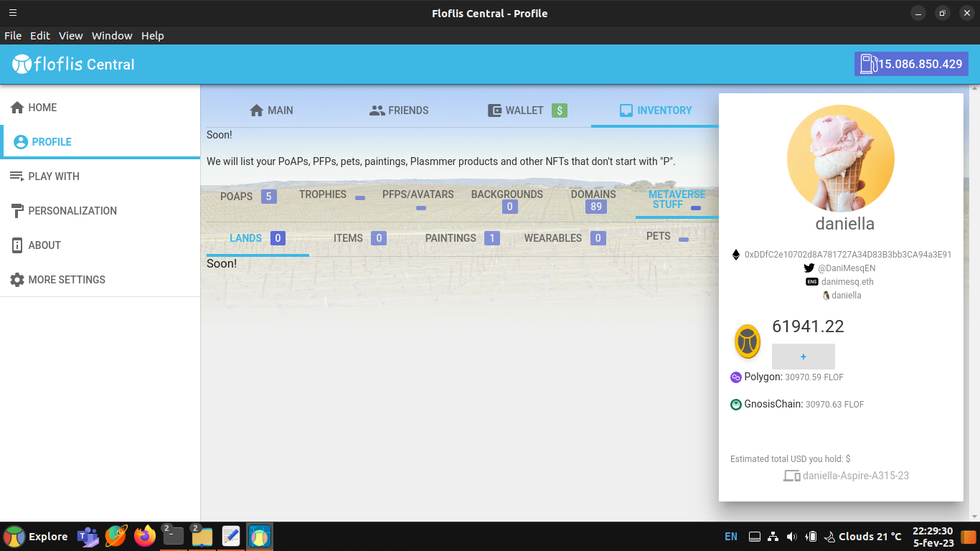This screenshot has width=980, height=551.
Task: Open the window hamburger menu in title bar
Action: [13, 13]
